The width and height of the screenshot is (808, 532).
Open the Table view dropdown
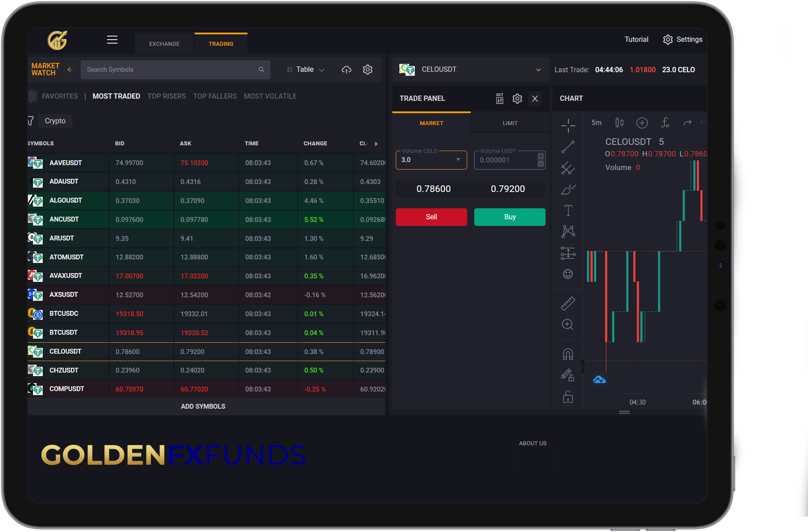click(306, 70)
